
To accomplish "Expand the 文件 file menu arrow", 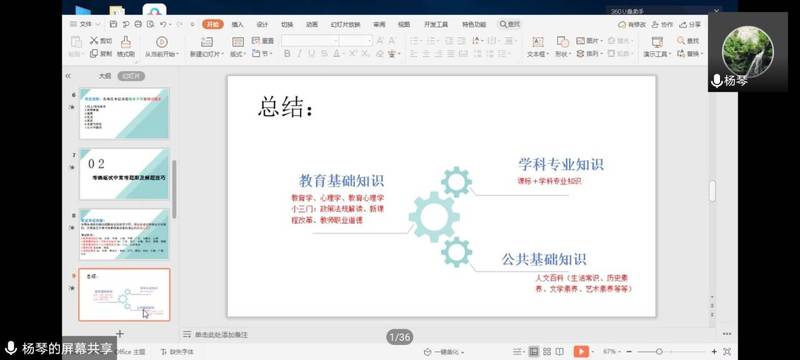I will pos(97,24).
